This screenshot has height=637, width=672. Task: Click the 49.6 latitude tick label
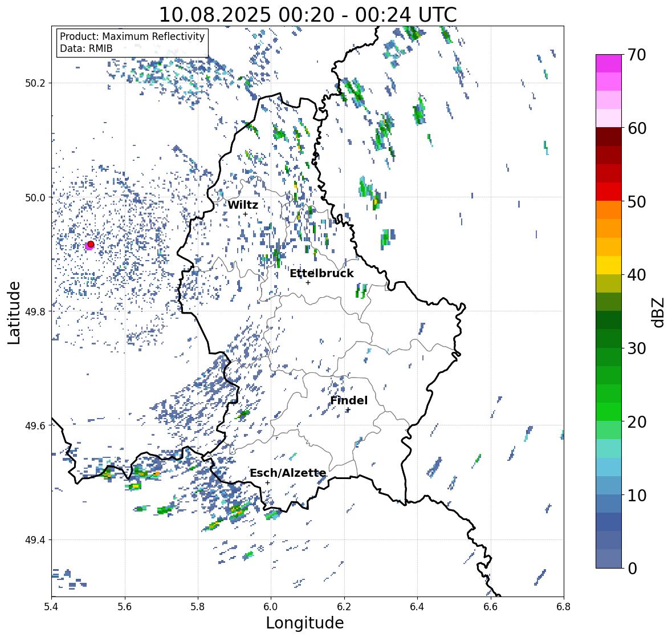[35, 425]
